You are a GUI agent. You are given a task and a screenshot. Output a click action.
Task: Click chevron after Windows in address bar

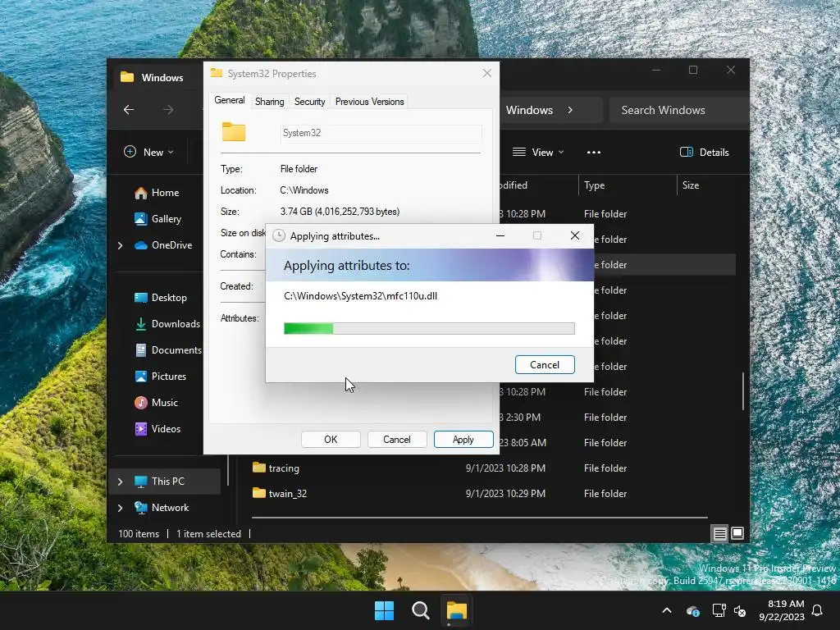[x=570, y=110]
